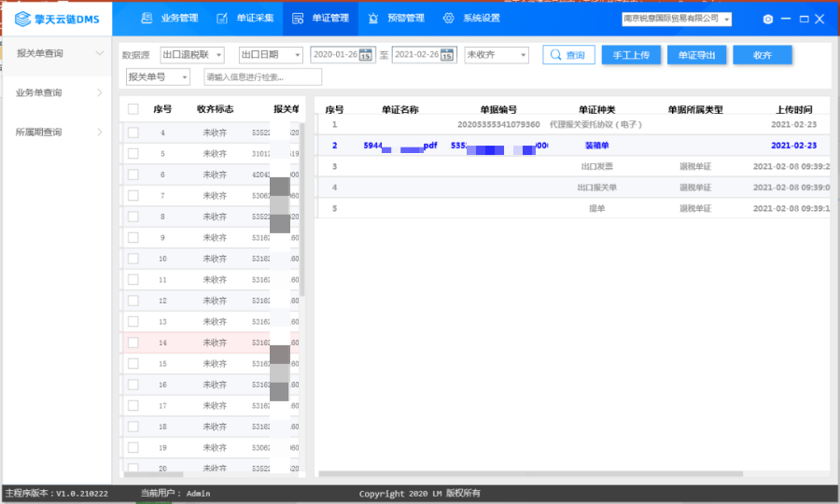Select the 代理报关委托协议（电子） row

(x=573, y=124)
